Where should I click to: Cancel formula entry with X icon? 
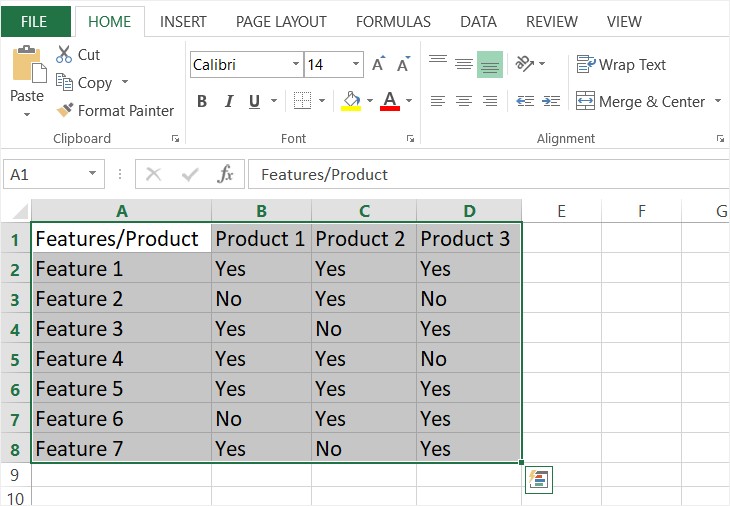153,175
